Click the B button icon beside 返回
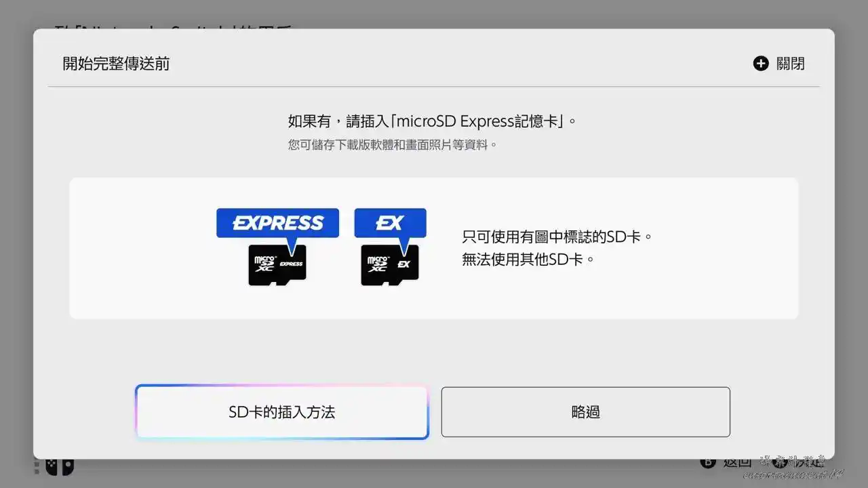This screenshot has height=488, width=868. 708,463
